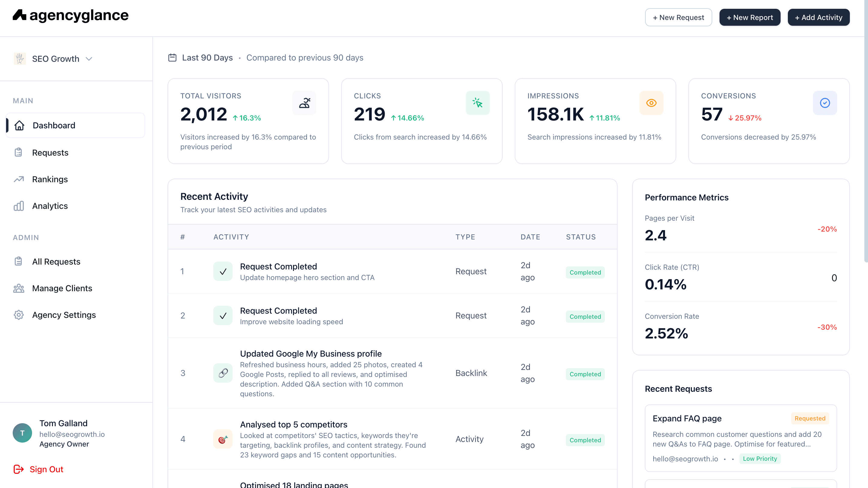Screen dimensions: 868x488
Task: Click the Analytics bar chart icon
Action: (x=18, y=206)
